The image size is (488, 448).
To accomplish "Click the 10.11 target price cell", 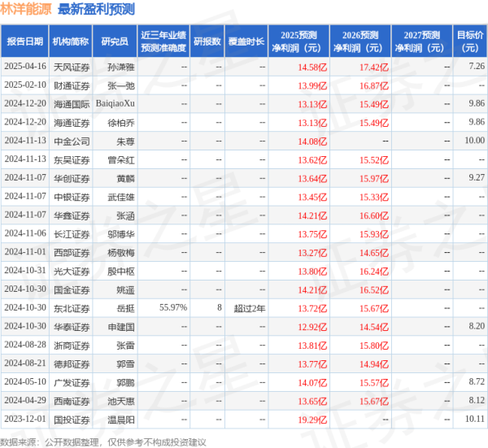I will click(x=476, y=420).
